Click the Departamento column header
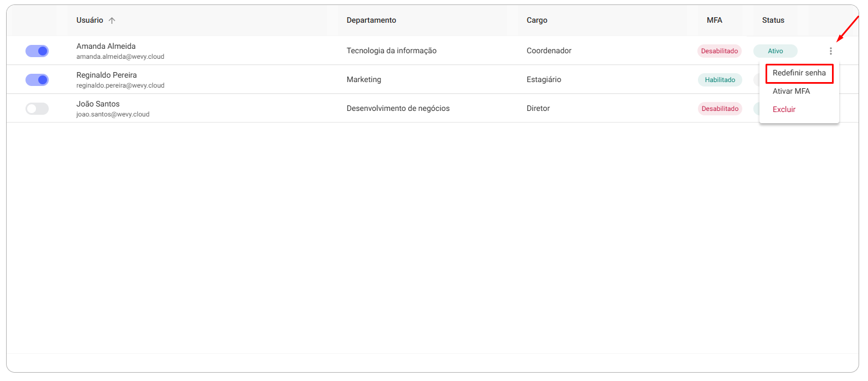Image resolution: width=868 pixels, height=381 pixels. tap(371, 21)
